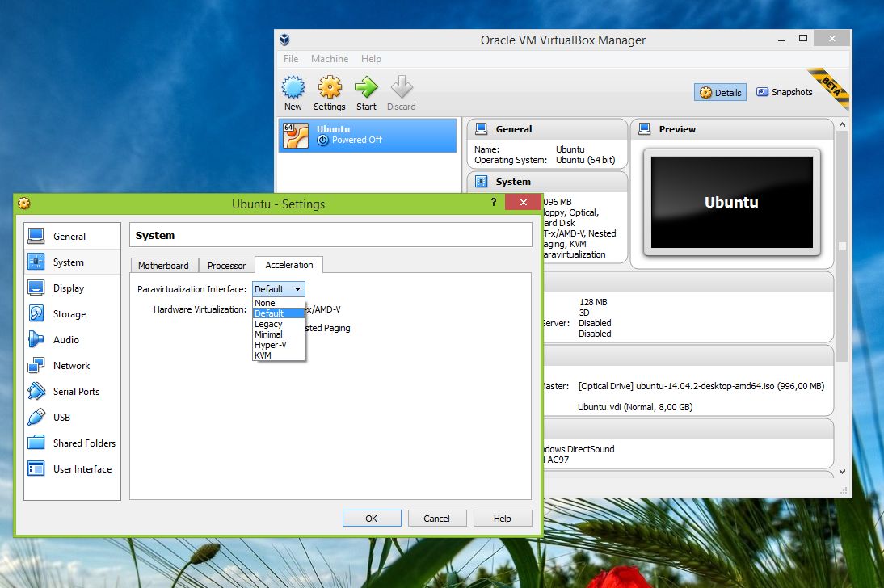Open the Shared Folders settings category

[x=72, y=443]
